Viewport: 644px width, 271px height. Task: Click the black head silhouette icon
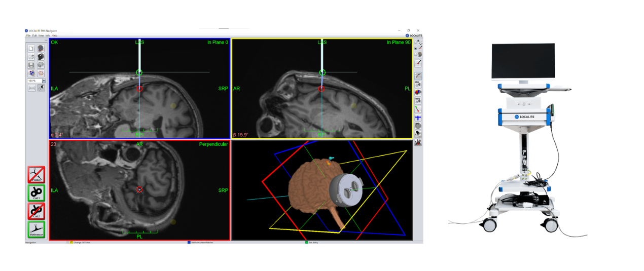41,57
